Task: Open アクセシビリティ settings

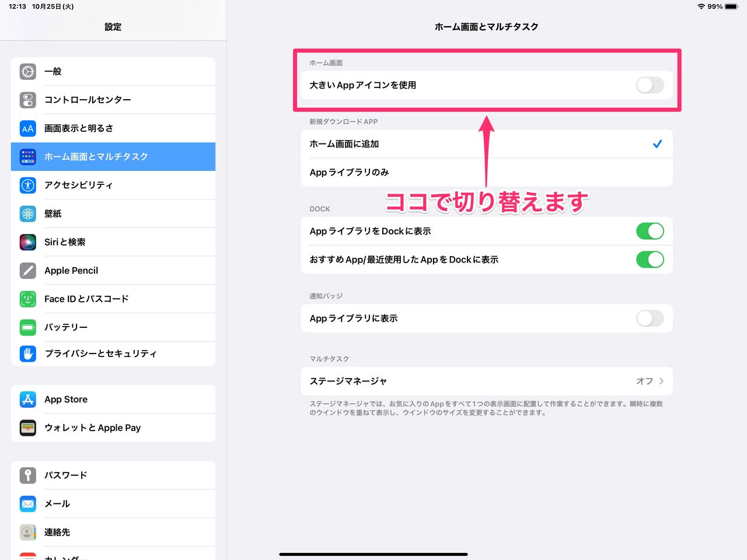Action: [113, 185]
